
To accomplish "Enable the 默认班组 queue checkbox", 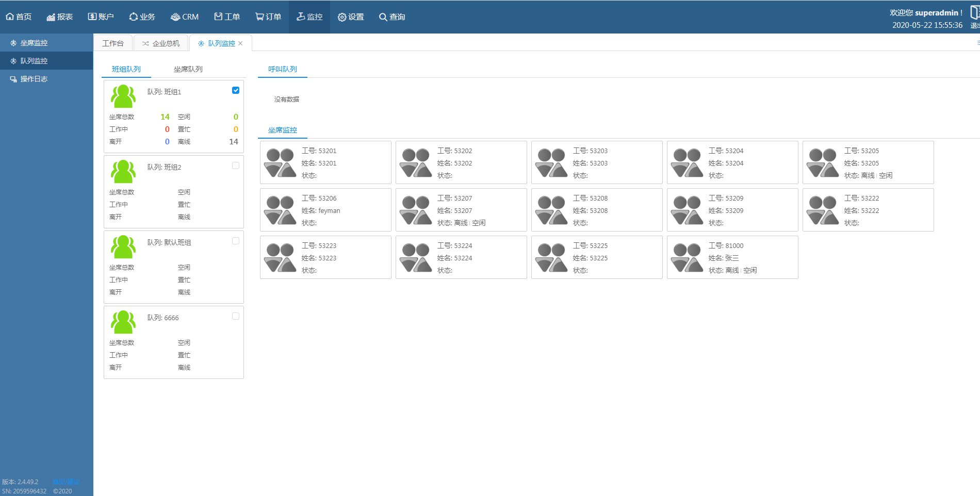I will [236, 241].
